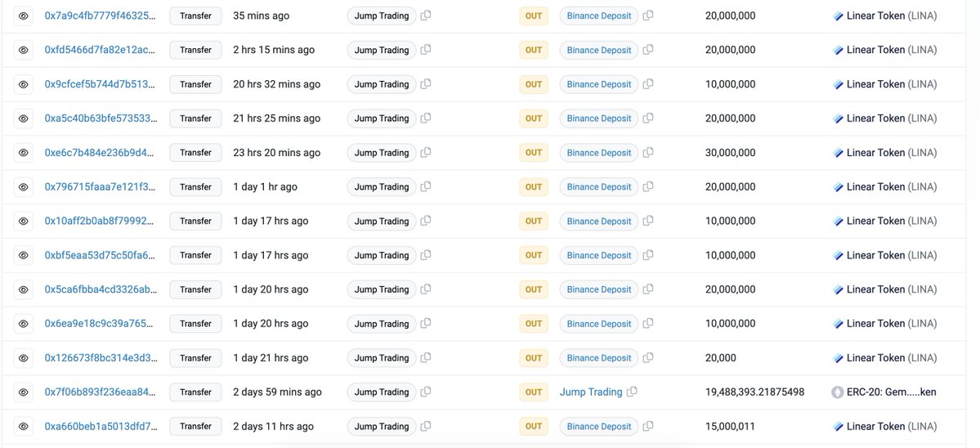The height and width of the screenshot is (448, 980).
Task: Open Linear Token link in 0xa660beb1a5013dfd7 row
Action: click(x=891, y=426)
